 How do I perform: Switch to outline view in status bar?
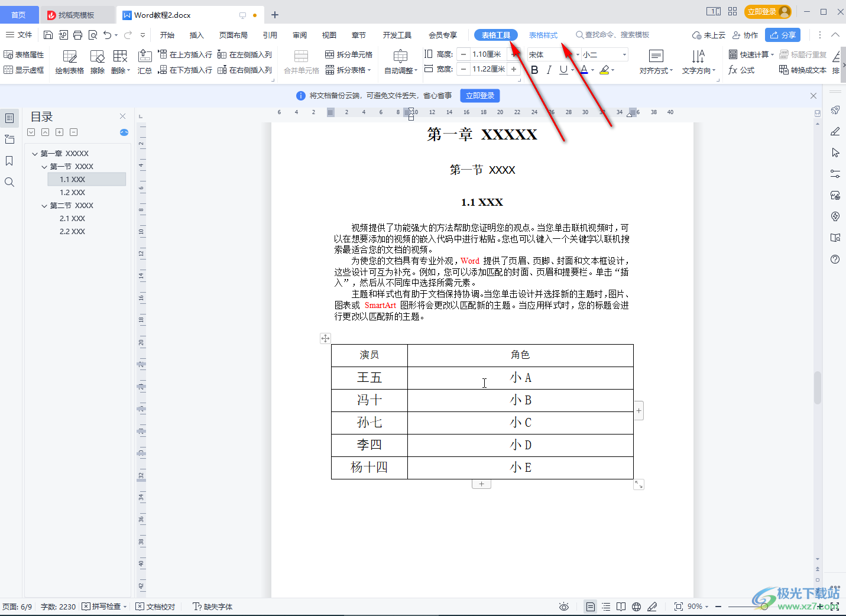click(606, 607)
